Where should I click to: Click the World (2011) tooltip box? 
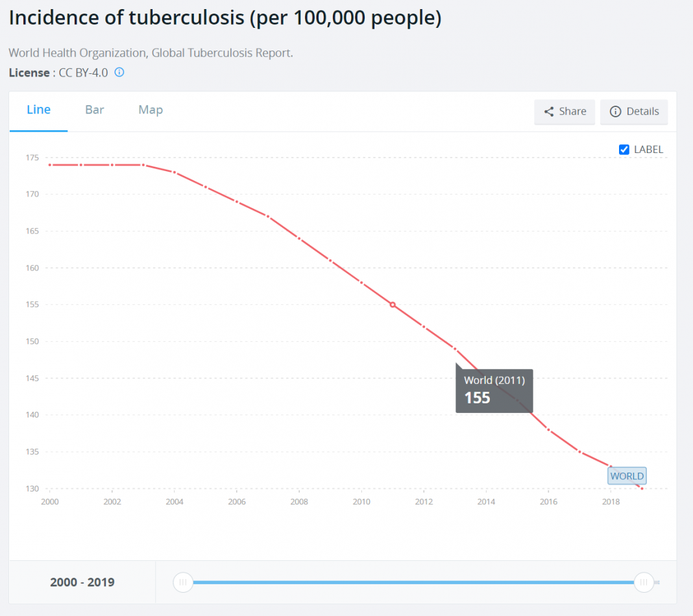pos(494,390)
